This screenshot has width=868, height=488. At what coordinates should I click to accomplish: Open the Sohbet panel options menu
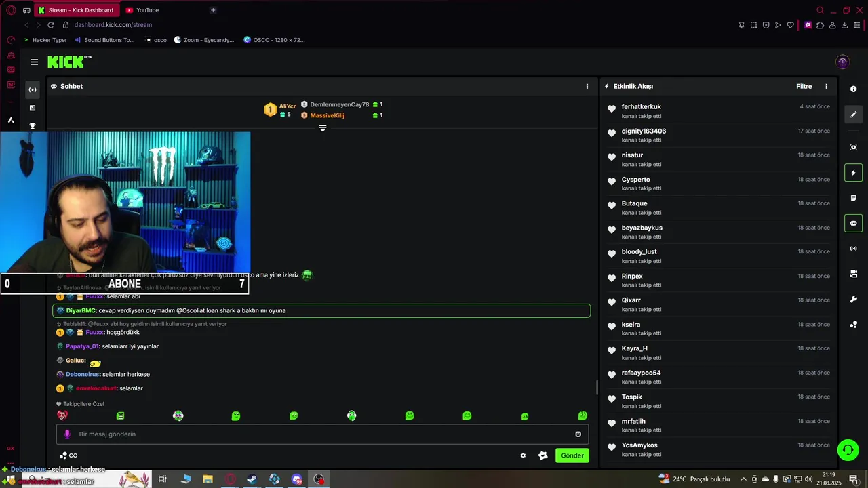587,86
